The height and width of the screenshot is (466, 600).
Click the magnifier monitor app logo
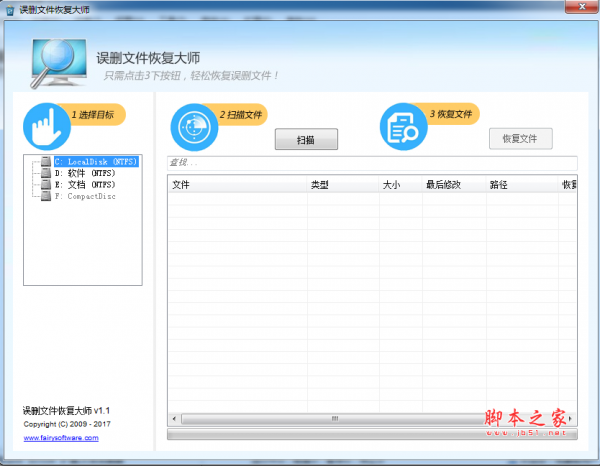pos(59,63)
